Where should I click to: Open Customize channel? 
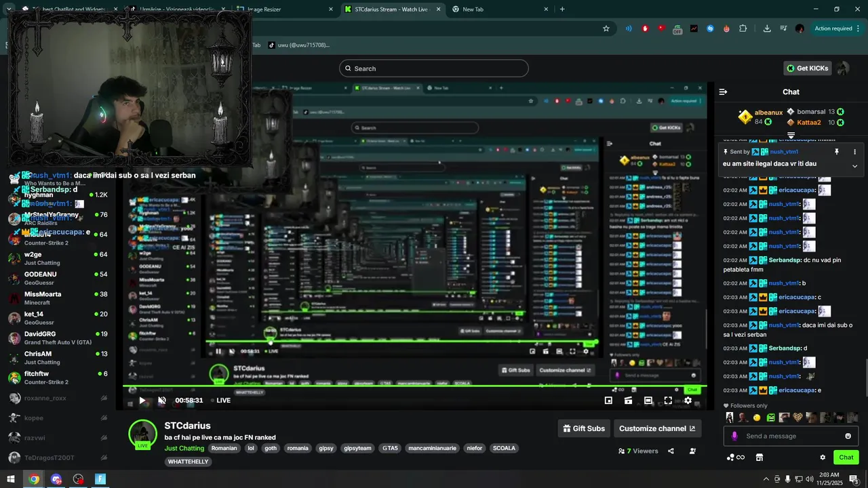click(657, 428)
